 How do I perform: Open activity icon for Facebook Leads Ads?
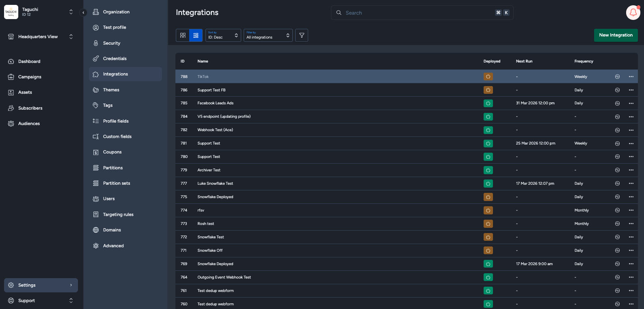(x=617, y=103)
